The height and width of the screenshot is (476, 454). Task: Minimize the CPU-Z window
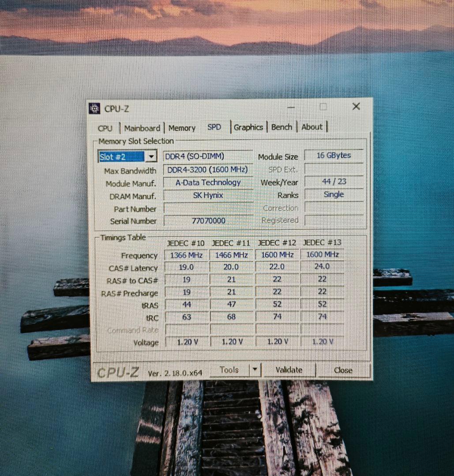(291, 107)
